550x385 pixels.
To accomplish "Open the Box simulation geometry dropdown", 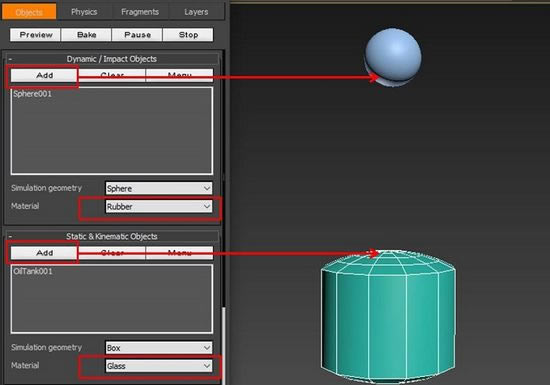I will pos(159,348).
